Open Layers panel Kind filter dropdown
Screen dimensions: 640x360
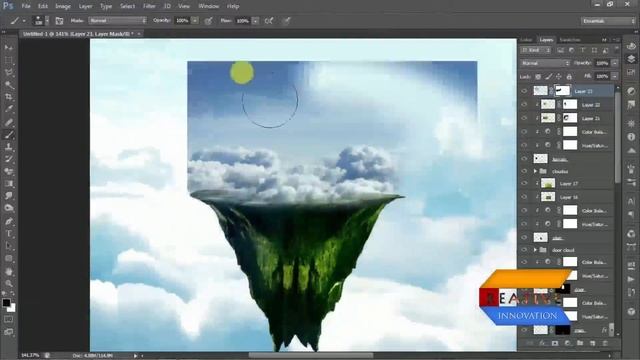point(536,50)
